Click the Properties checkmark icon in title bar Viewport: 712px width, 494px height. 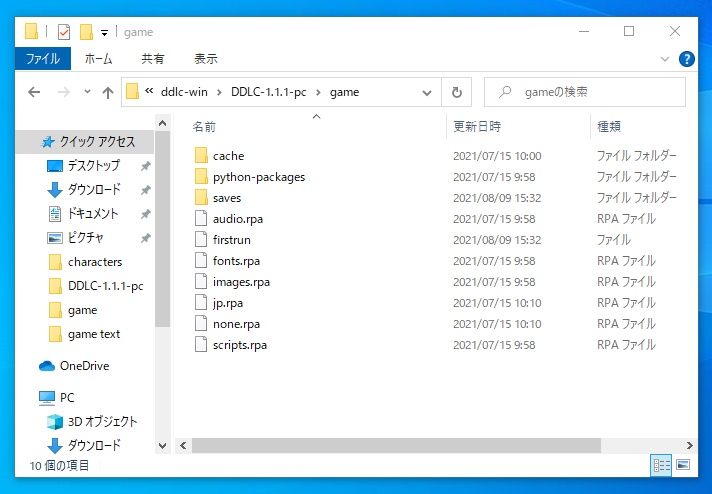coord(64,32)
